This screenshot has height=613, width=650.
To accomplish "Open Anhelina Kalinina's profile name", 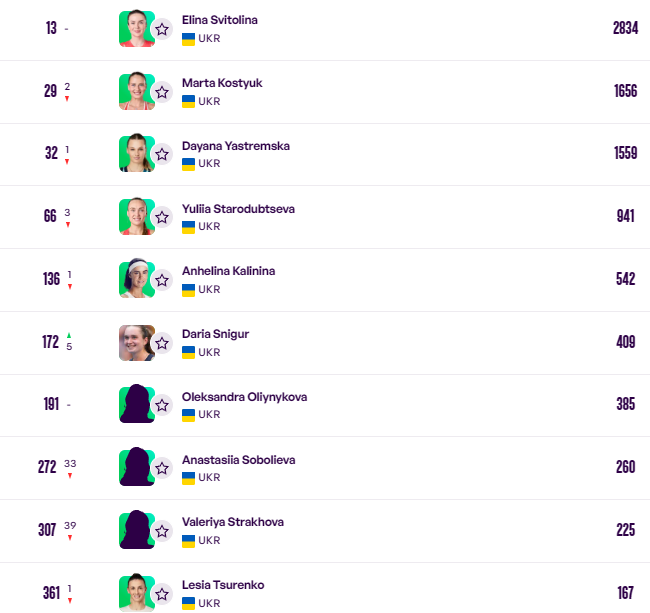I will coord(228,271).
